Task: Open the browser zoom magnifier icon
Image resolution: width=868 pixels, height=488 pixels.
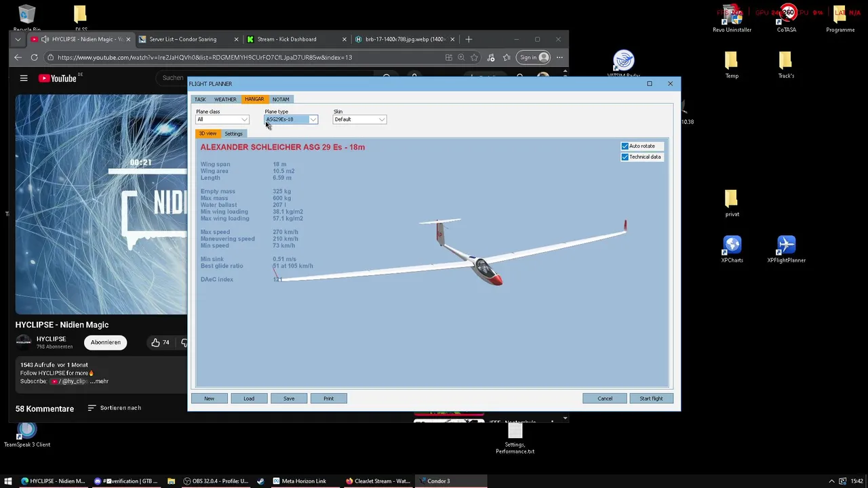Action: tap(461, 58)
